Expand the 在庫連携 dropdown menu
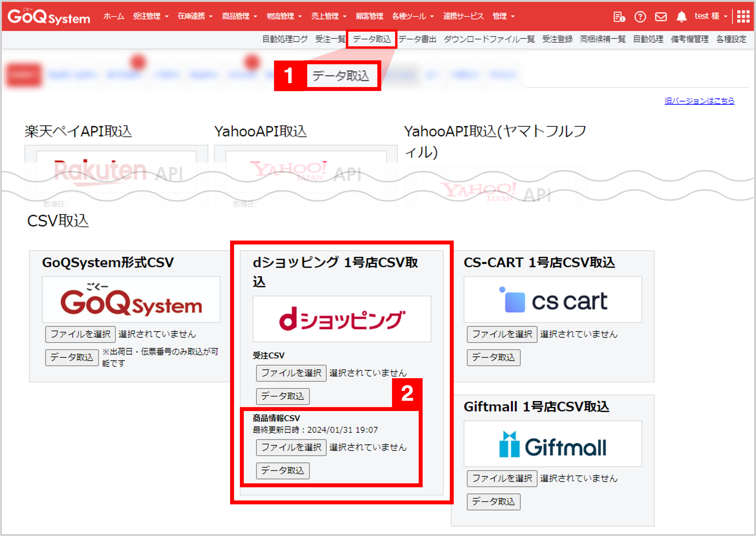756x536 pixels. click(x=195, y=16)
